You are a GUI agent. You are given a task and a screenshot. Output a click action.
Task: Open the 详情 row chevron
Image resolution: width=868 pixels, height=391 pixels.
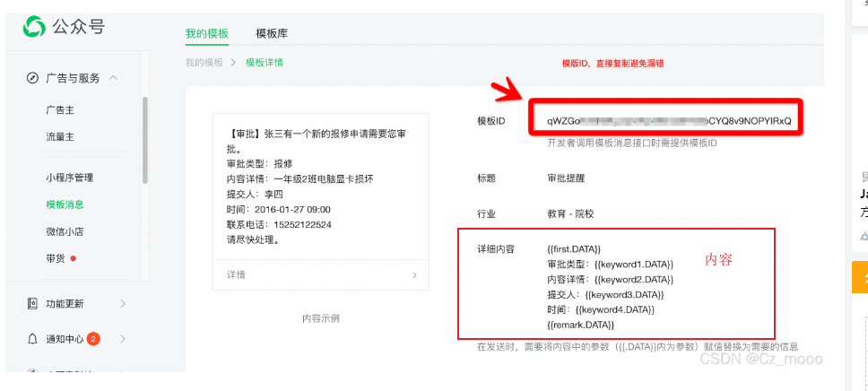(414, 275)
